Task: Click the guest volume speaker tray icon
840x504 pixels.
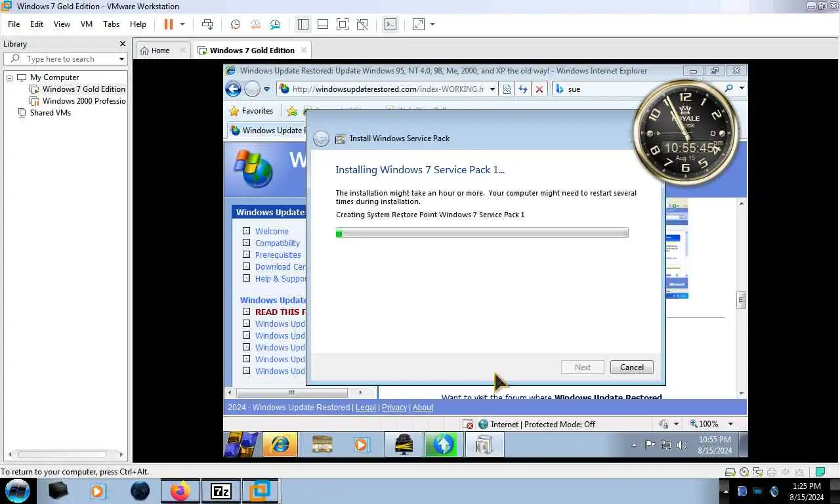Action: pyautogui.click(x=681, y=445)
